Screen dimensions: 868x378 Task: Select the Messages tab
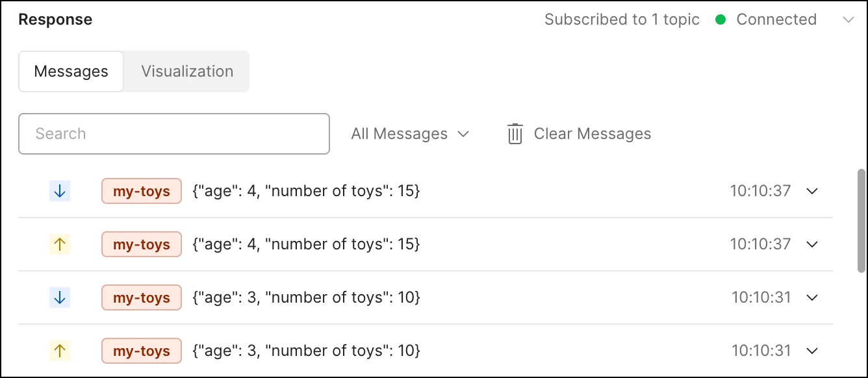point(71,71)
